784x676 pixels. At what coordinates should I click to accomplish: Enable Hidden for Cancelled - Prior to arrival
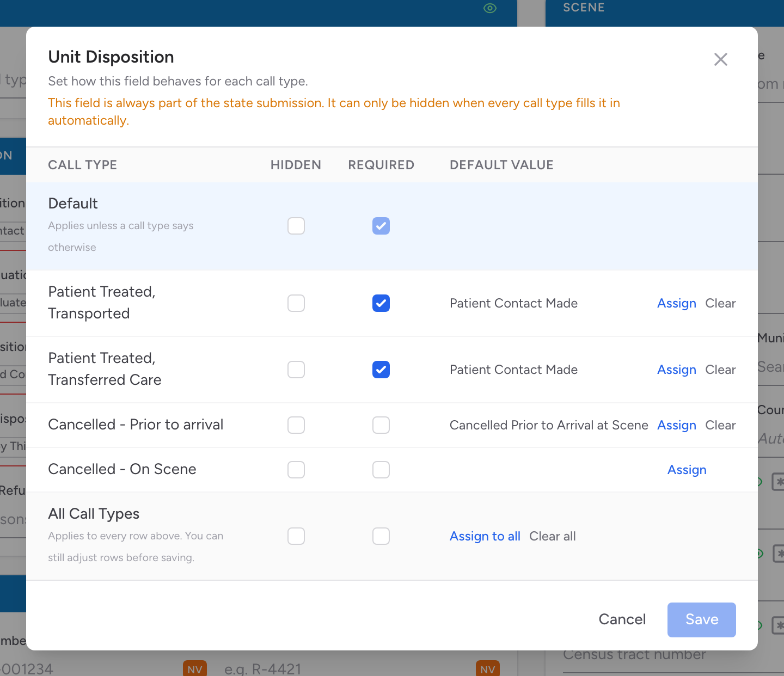(x=296, y=425)
